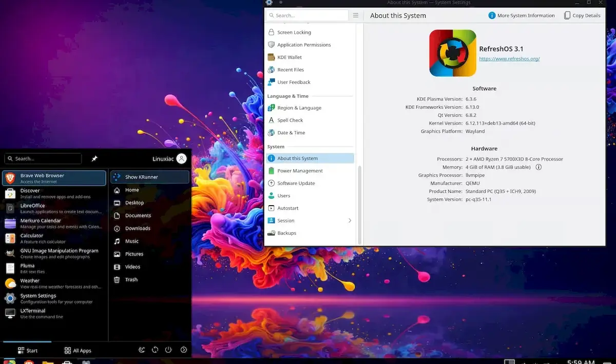The width and height of the screenshot is (616, 364).
Task: Open Pluma text editor
Action: click(54, 268)
